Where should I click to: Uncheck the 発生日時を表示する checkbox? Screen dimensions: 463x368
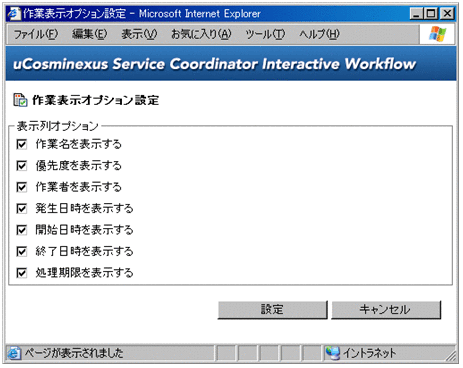click(22, 209)
